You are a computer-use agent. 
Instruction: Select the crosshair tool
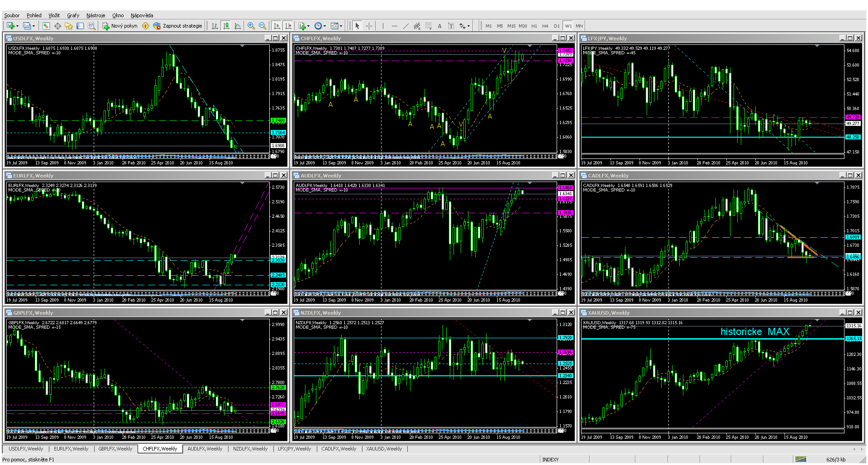coord(369,26)
